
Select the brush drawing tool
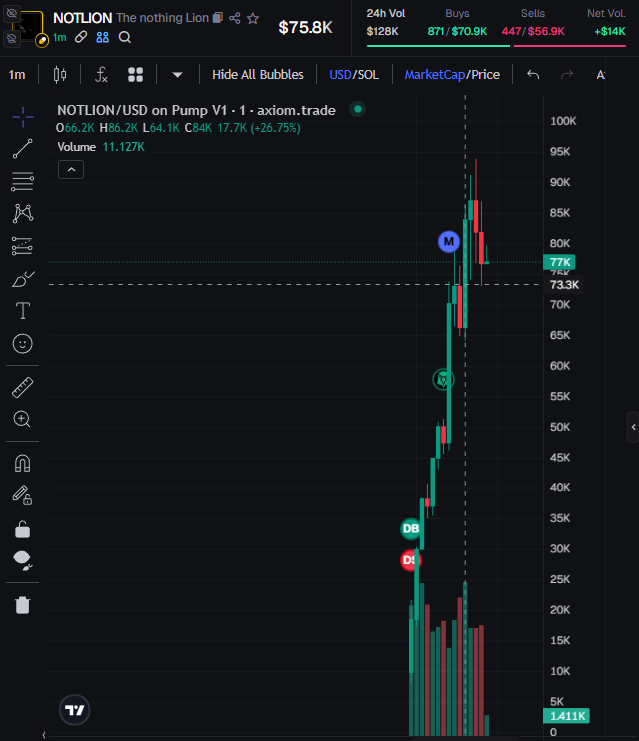[23, 279]
